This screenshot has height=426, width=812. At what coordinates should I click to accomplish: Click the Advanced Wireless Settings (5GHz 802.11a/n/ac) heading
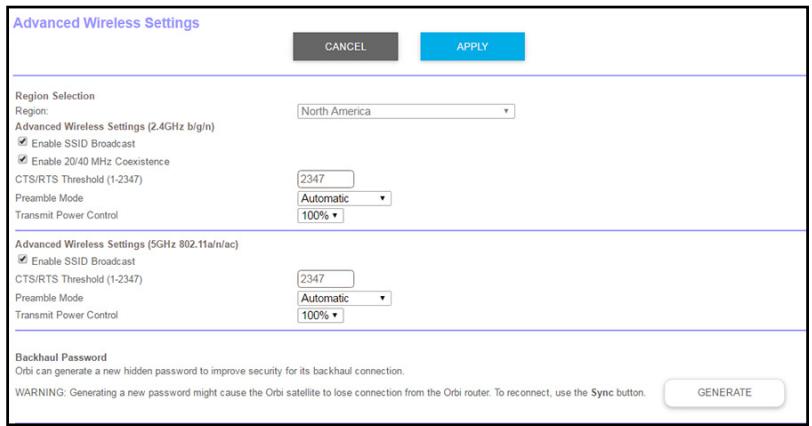[126, 244]
